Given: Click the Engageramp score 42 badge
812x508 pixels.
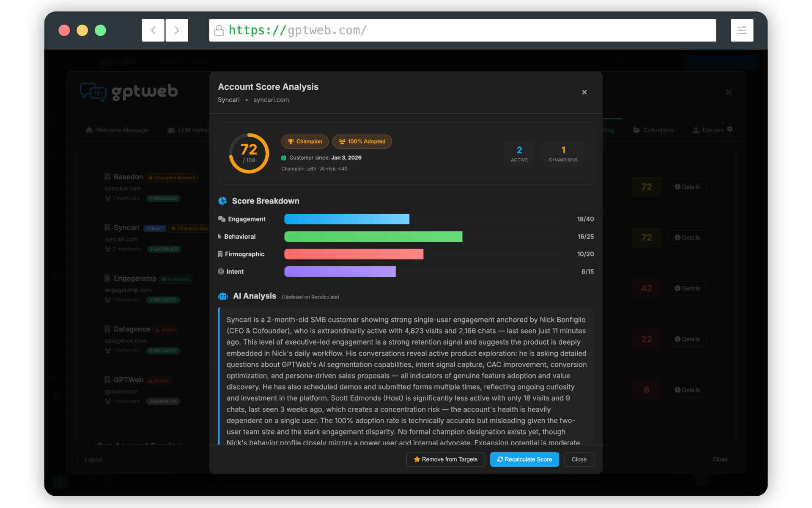Looking at the screenshot, I should click(646, 288).
